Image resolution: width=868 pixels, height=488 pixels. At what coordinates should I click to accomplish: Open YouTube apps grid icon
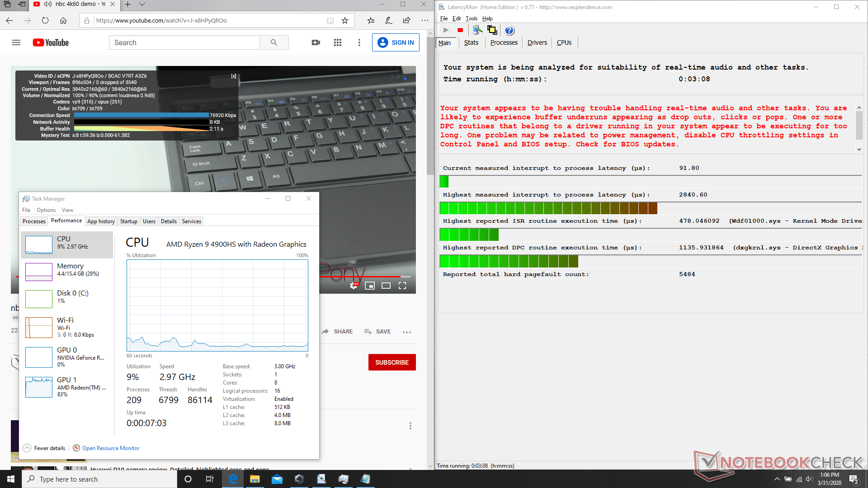[x=338, y=42]
